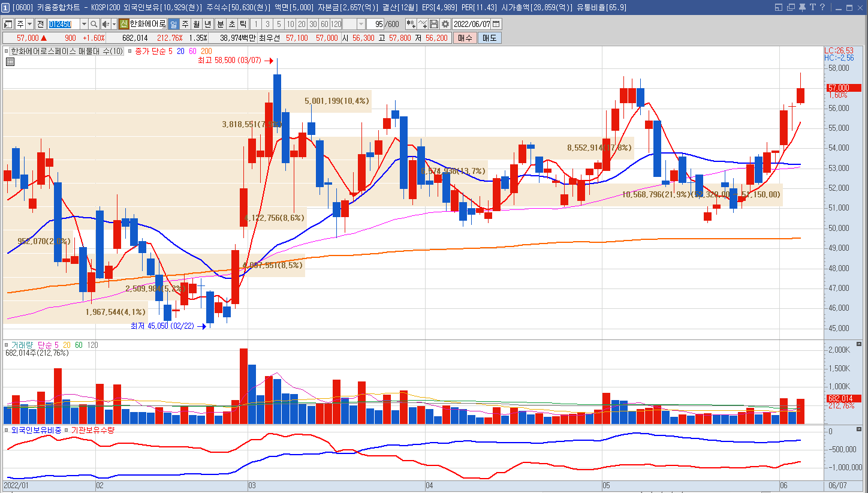Select the 월 monthly period button

197,24
